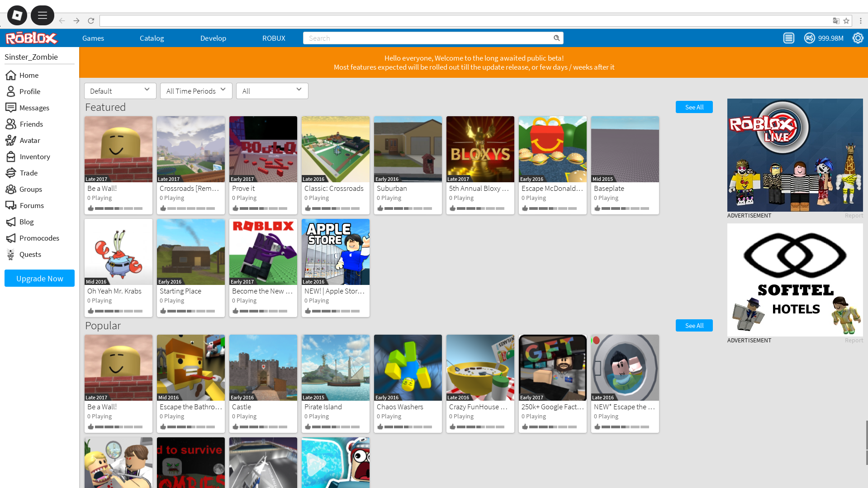Image resolution: width=868 pixels, height=488 pixels.
Task: Click the Inventory bag icon
Action: click(x=11, y=156)
